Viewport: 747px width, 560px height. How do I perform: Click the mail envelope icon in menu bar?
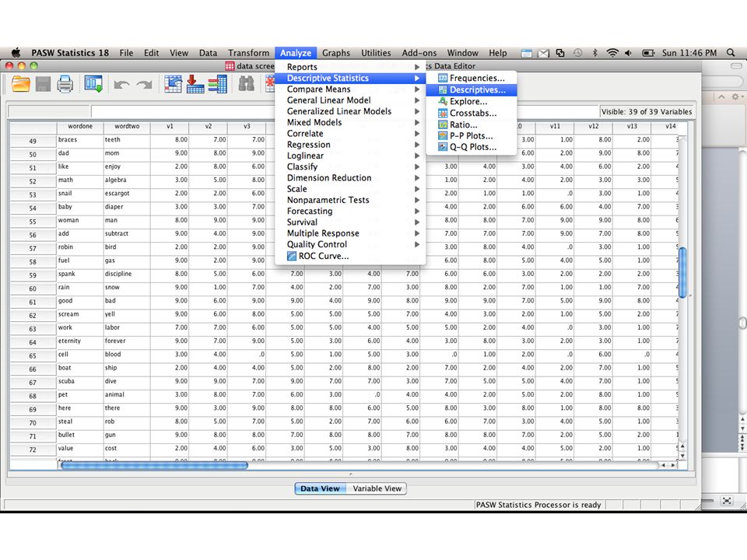(x=544, y=54)
